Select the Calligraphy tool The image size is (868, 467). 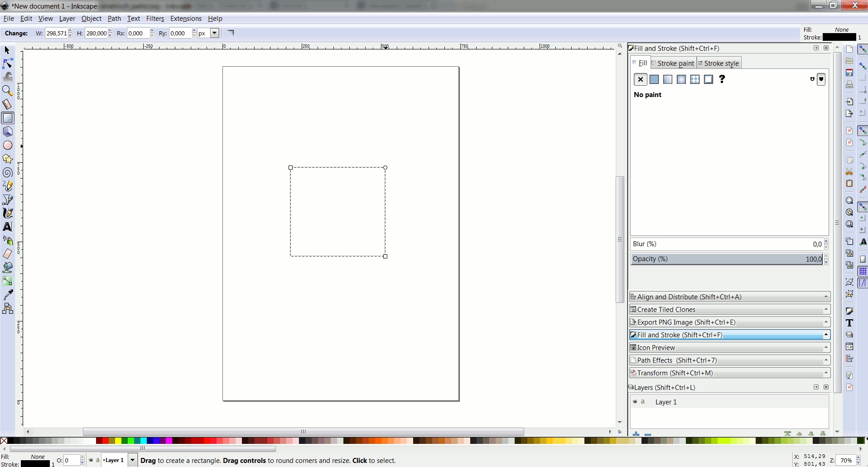click(x=7, y=213)
